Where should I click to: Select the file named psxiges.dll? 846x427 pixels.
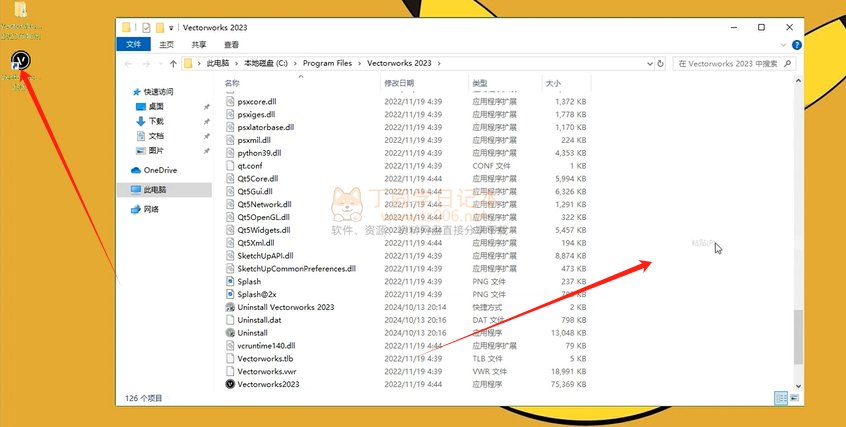[256, 114]
